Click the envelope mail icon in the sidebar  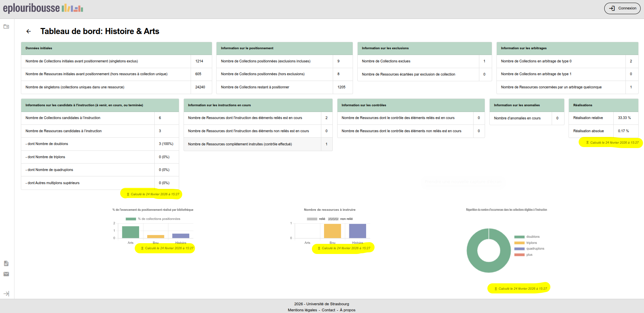(x=6, y=274)
